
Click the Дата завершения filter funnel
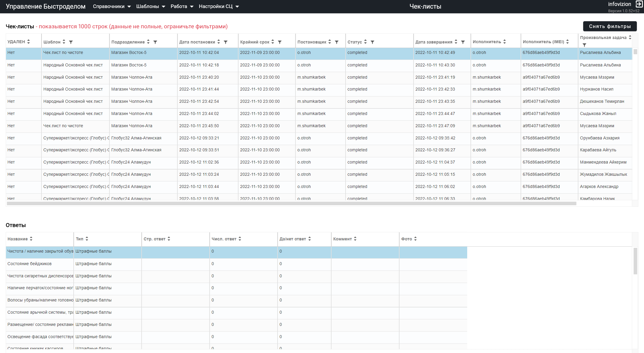point(463,42)
